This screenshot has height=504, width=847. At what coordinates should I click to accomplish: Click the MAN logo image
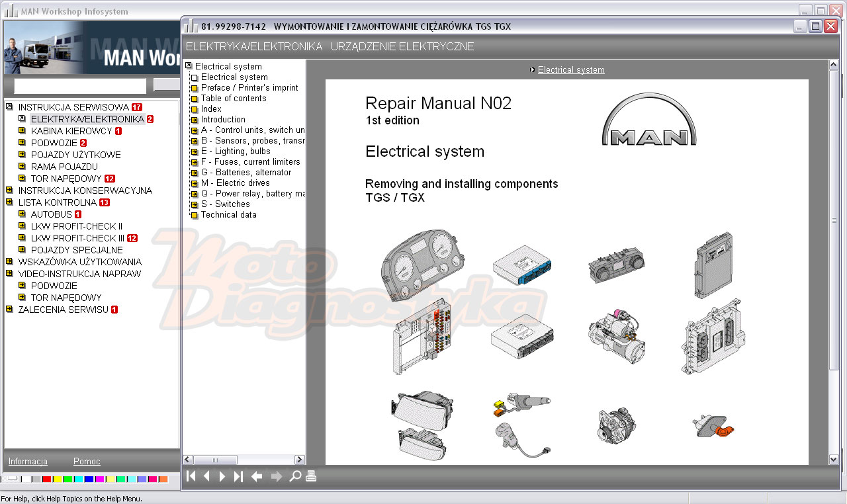[649, 120]
